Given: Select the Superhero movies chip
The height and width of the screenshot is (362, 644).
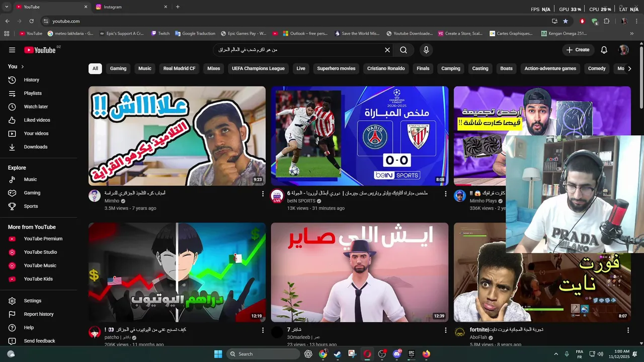Looking at the screenshot, I should [x=336, y=68].
